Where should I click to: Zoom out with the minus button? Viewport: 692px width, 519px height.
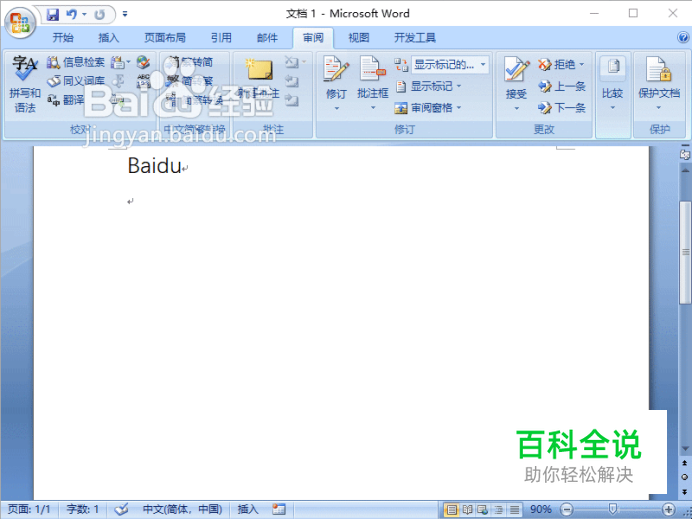click(x=567, y=510)
